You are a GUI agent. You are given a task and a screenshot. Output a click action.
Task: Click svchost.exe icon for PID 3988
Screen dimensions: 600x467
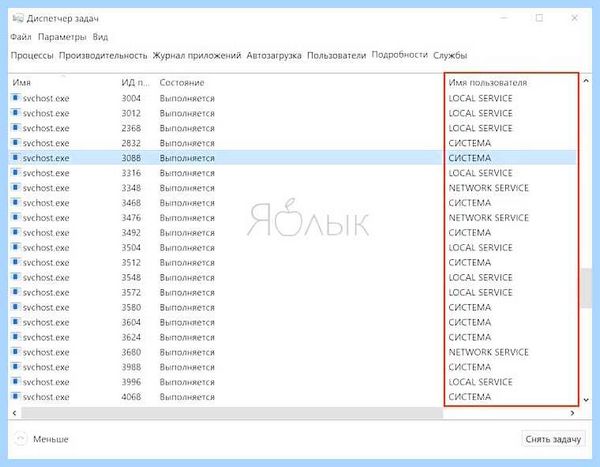point(15,366)
